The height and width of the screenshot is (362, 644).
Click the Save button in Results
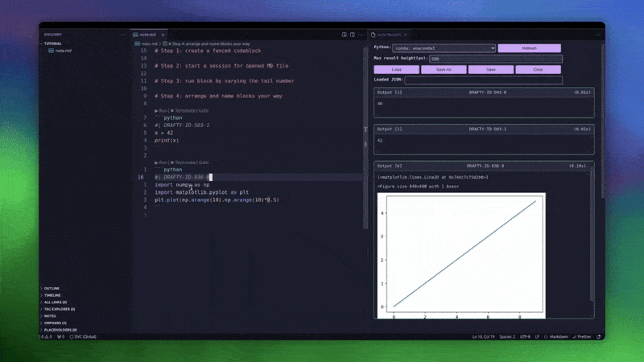[x=491, y=70]
